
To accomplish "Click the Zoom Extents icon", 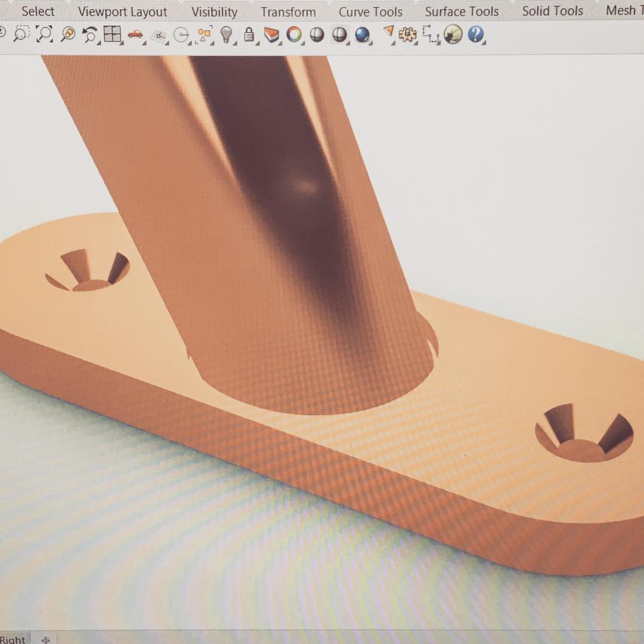I will coord(44,35).
